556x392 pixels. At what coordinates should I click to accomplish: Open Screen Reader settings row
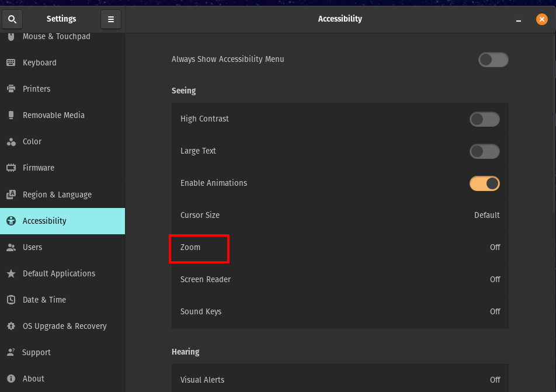coord(340,279)
